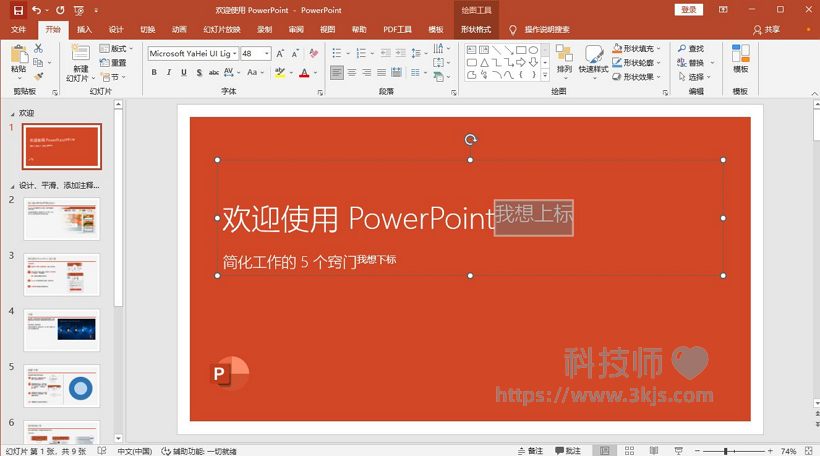
Task: Toggle Italic formatting
Action: (169, 73)
